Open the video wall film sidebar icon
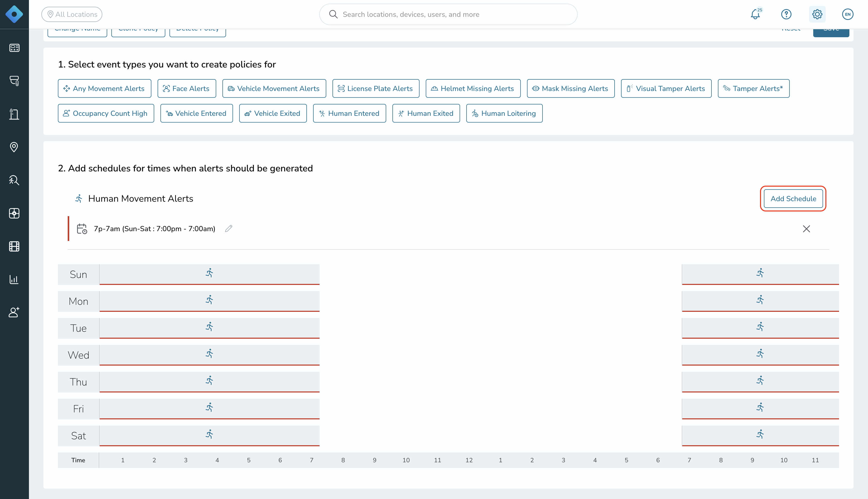This screenshot has height=499, width=868. pyautogui.click(x=14, y=246)
